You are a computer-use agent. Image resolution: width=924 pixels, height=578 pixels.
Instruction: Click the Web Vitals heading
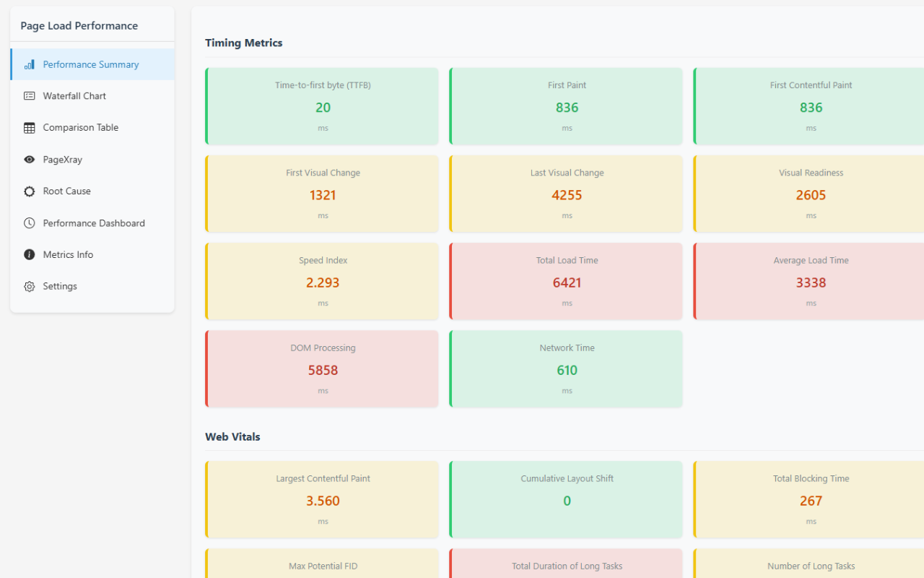point(232,436)
